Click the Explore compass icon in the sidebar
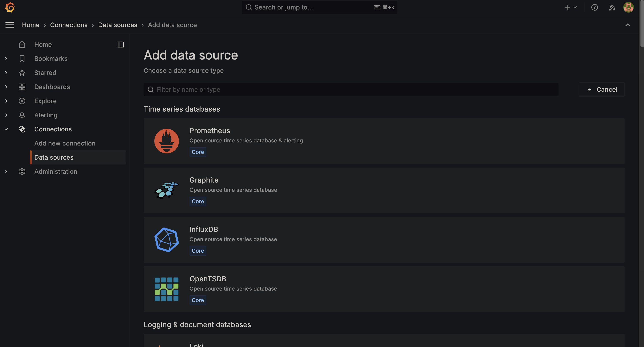The width and height of the screenshot is (644, 347). click(22, 101)
